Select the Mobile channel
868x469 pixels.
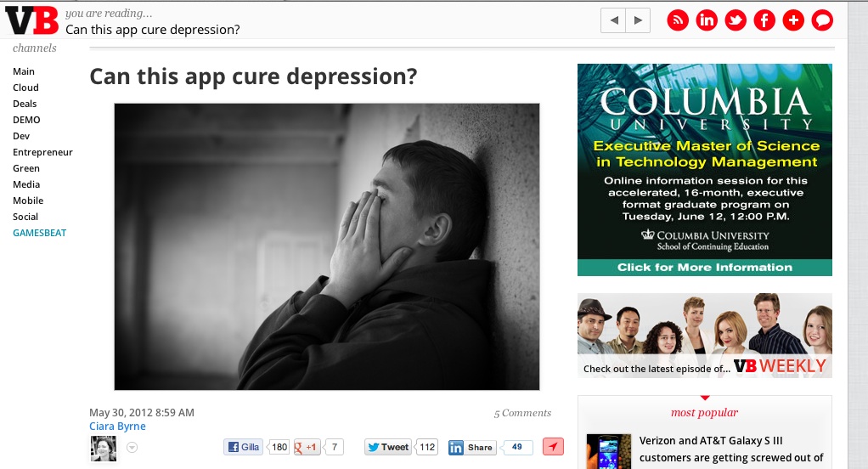[28, 201]
